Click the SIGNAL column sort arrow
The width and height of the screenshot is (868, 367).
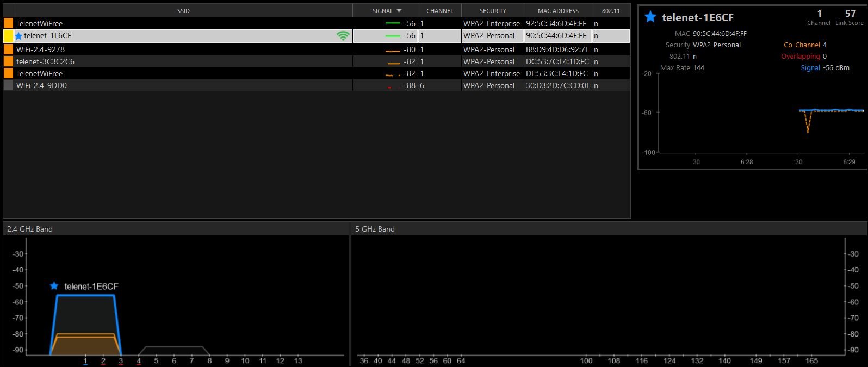coord(399,11)
